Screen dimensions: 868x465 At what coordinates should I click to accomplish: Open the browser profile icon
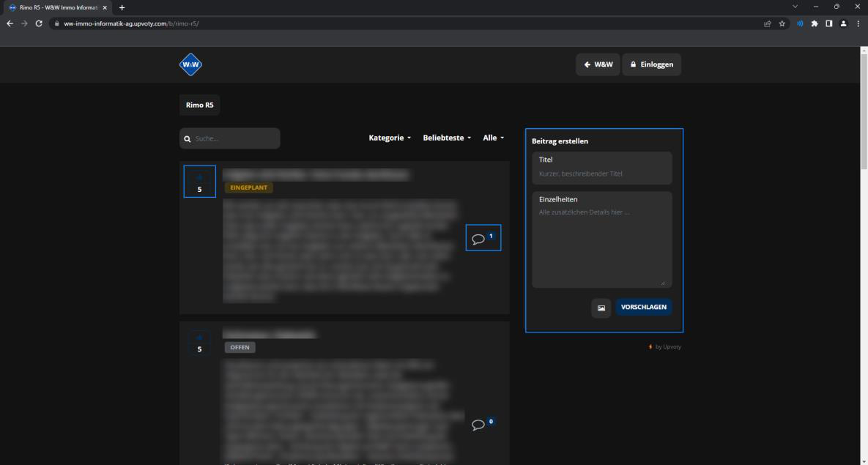click(843, 24)
